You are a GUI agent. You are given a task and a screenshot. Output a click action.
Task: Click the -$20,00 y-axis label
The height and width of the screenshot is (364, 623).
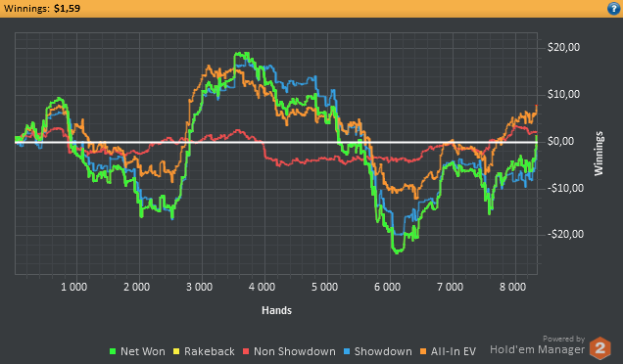(565, 234)
